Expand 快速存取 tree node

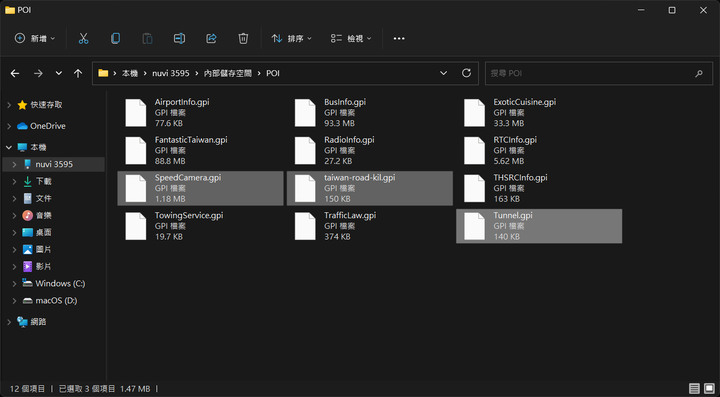(x=9, y=105)
